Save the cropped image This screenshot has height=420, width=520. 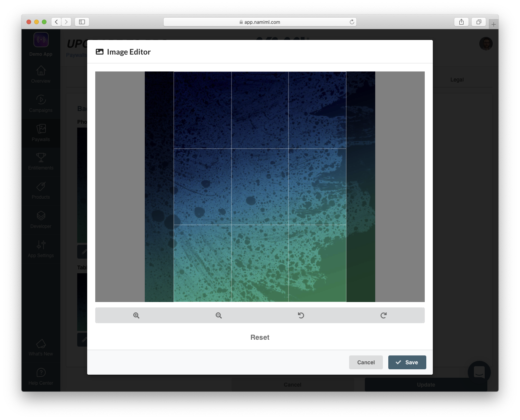pyautogui.click(x=407, y=362)
